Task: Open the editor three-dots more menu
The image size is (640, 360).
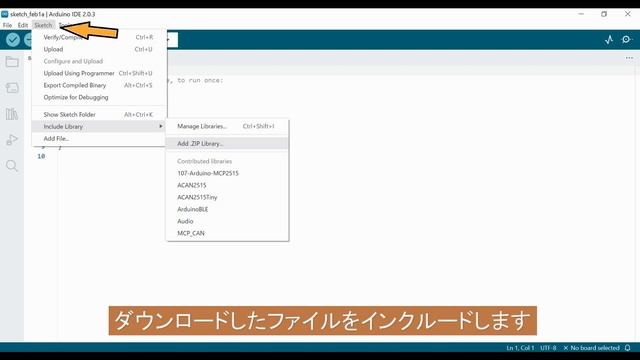Action: click(629, 58)
